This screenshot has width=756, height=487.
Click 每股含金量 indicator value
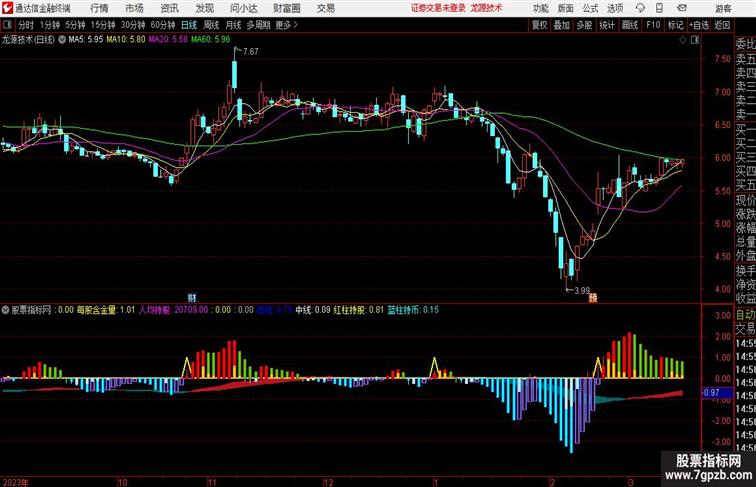pyautogui.click(x=106, y=310)
